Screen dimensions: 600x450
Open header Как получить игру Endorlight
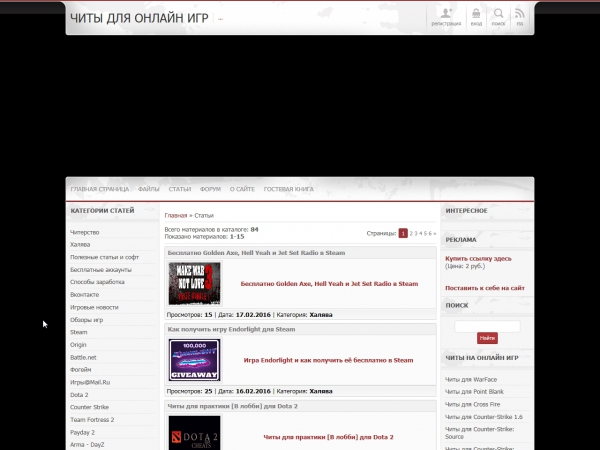pos(231,329)
